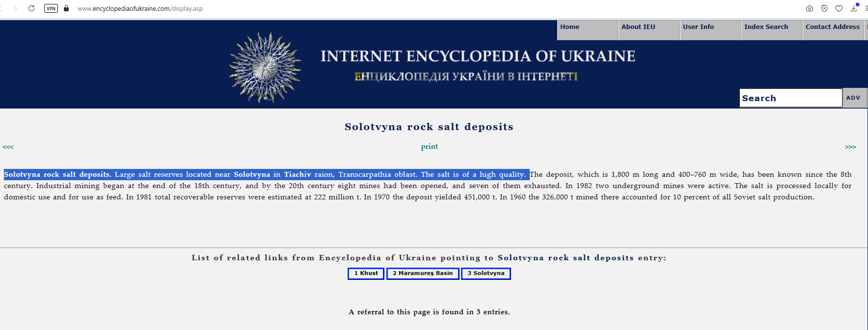Click the encyclopedia sunburst logo
The height and width of the screenshot is (330, 868).
(265, 68)
